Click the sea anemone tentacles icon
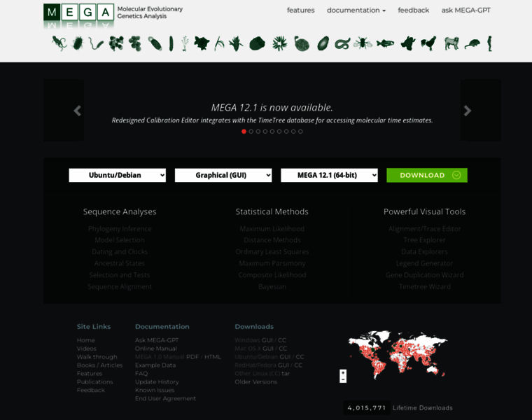The image size is (532, 420). pyautogui.click(x=279, y=43)
